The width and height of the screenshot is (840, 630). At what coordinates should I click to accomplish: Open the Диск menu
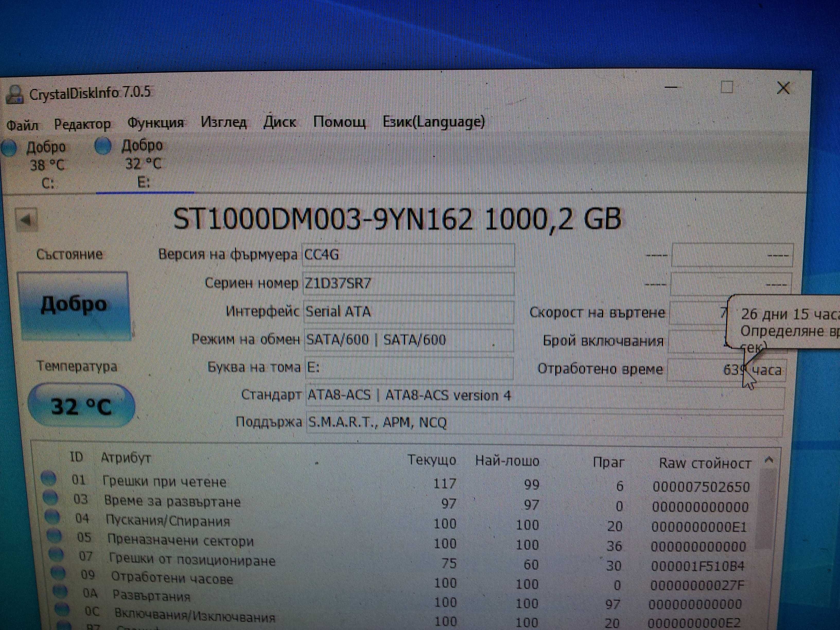pos(279,121)
